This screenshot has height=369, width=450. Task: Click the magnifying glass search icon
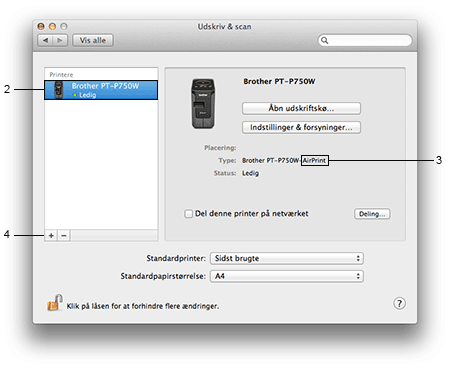[324, 40]
